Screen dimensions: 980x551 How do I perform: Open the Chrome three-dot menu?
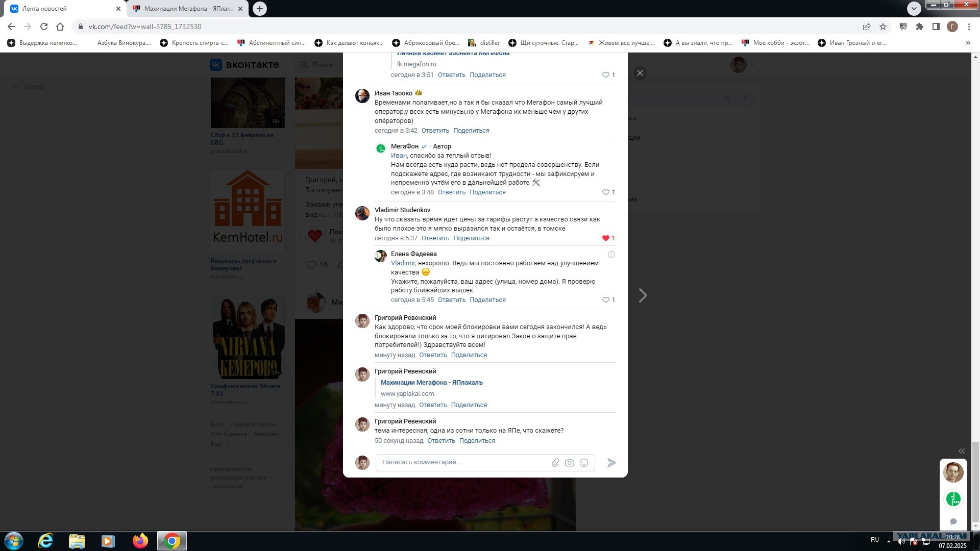969,27
